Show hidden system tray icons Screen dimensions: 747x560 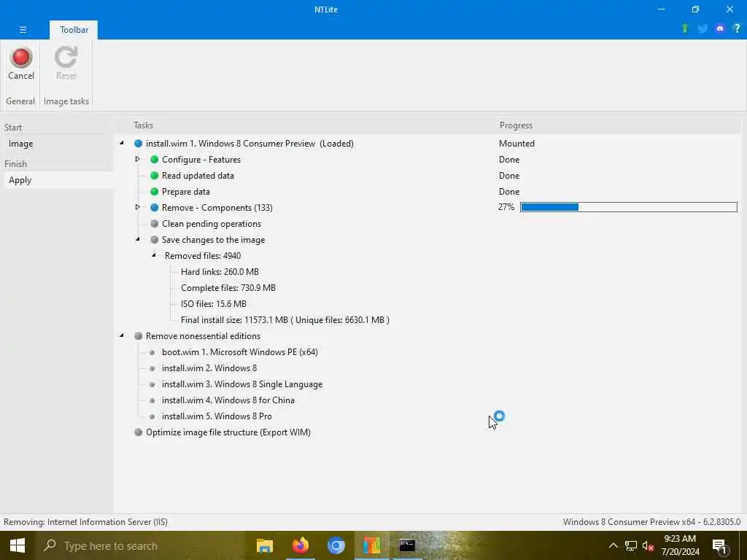[613, 545]
